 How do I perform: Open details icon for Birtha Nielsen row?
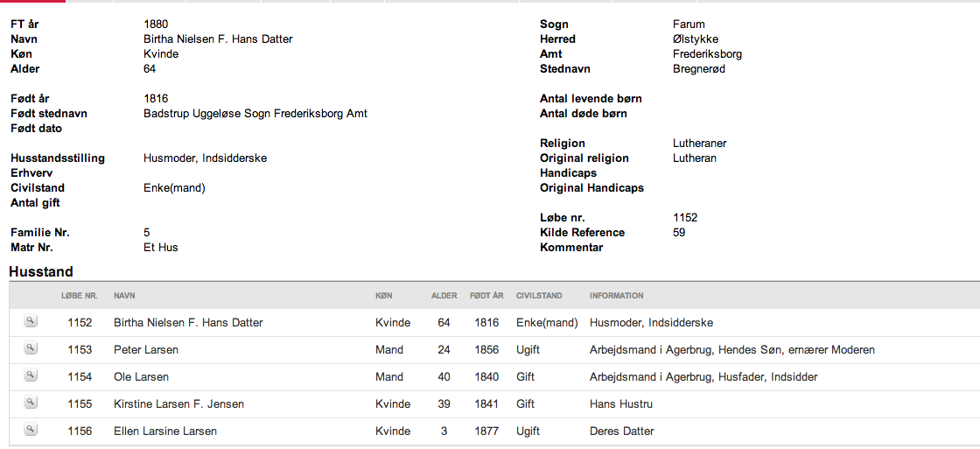coord(31,321)
